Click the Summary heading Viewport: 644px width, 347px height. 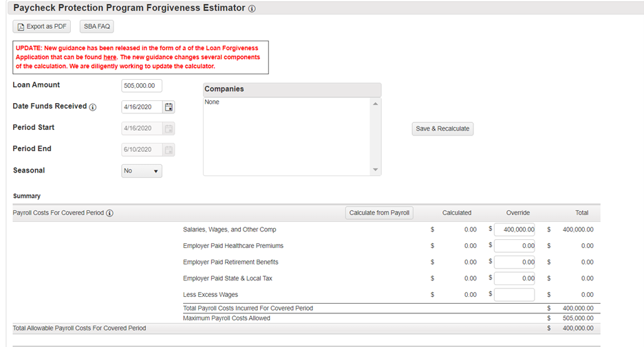pos(27,196)
